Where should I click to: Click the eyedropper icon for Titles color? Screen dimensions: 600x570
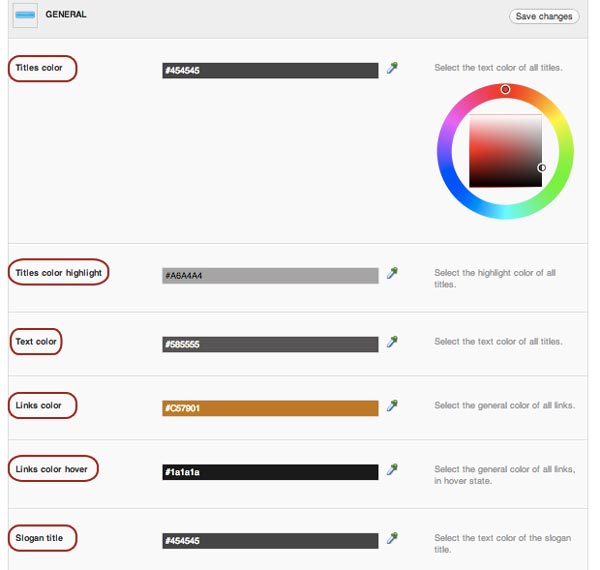(392, 68)
